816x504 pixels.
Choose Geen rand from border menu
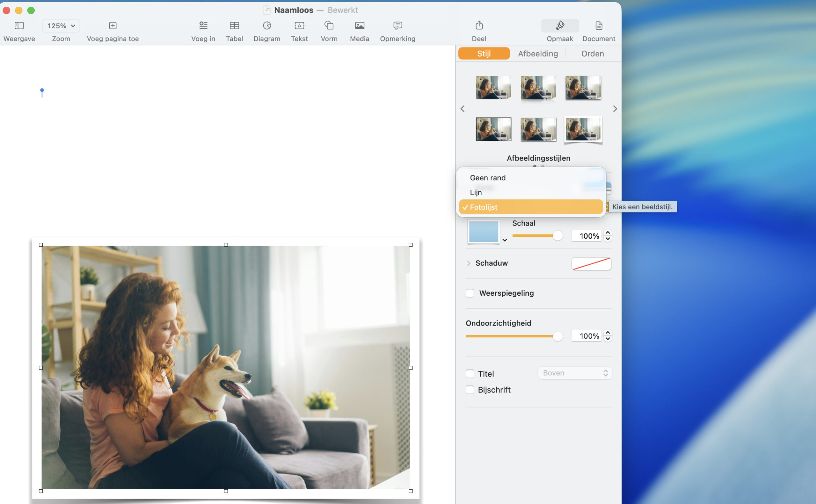488,178
